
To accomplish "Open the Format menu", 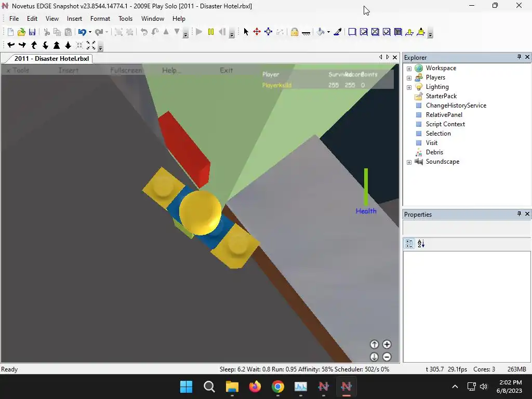I will pyautogui.click(x=100, y=19).
